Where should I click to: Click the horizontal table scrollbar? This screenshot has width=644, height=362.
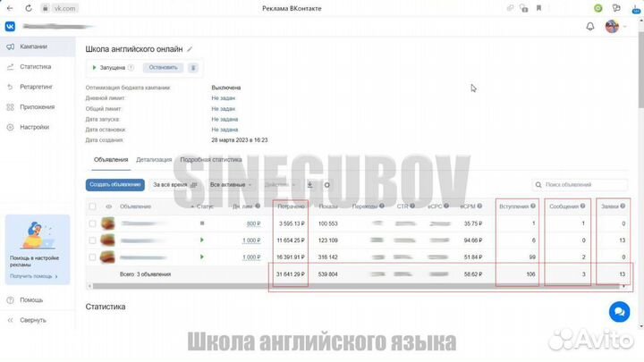pos(356,286)
